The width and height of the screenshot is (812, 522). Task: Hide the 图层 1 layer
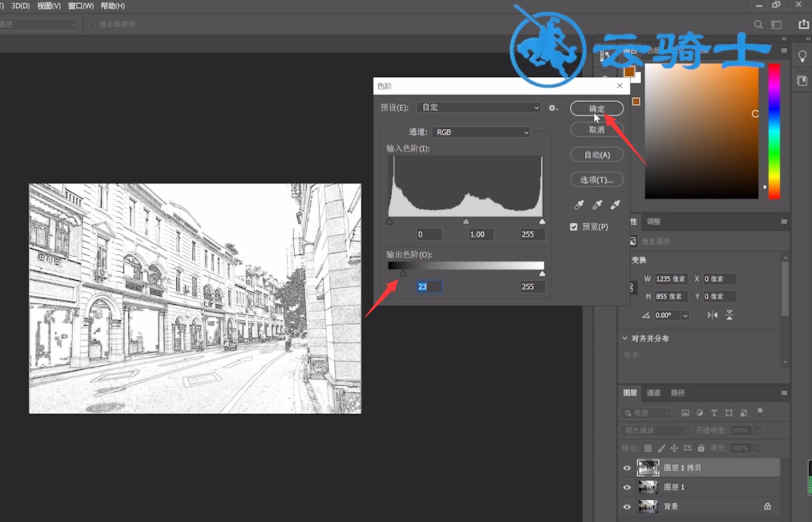point(627,487)
